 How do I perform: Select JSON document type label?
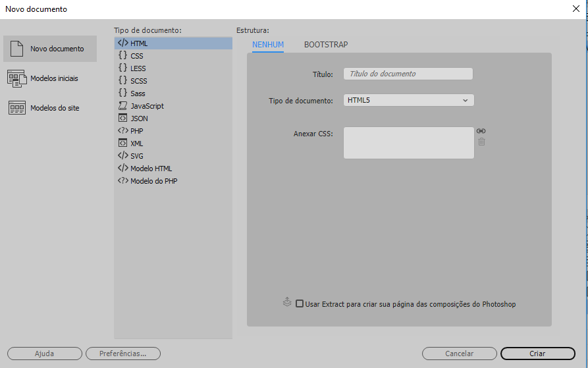click(x=139, y=118)
